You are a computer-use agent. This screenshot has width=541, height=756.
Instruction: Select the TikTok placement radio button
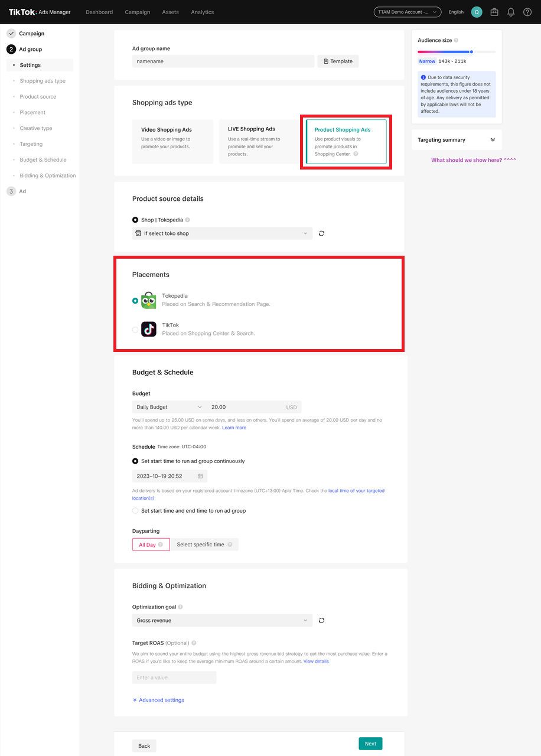coord(135,330)
